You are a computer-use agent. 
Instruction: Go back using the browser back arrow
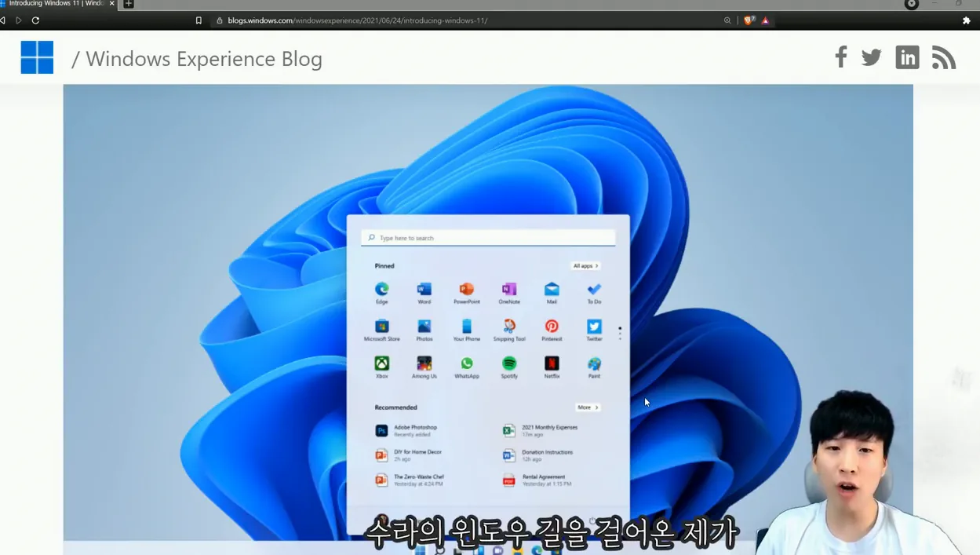[x=2, y=20]
